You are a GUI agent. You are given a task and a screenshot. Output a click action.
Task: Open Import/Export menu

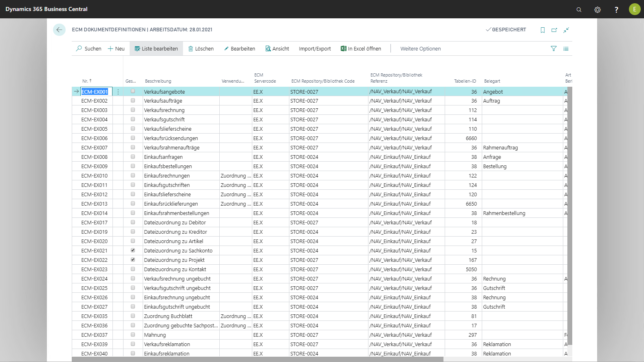pos(315,48)
